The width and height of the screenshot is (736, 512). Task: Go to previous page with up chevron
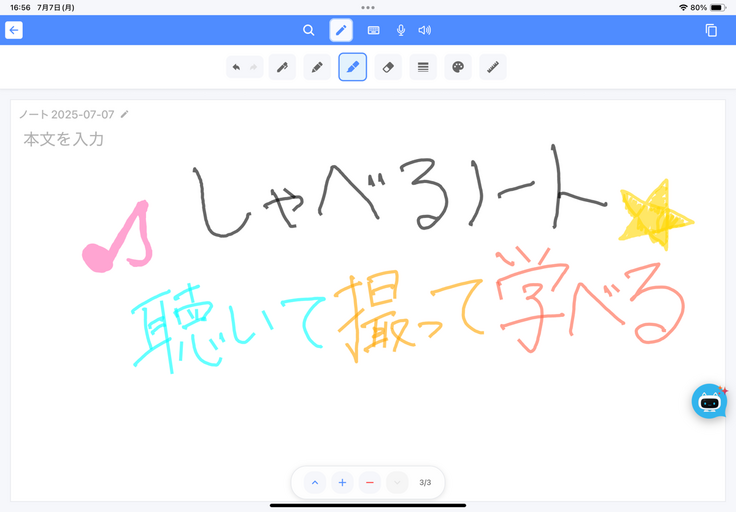(315, 482)
